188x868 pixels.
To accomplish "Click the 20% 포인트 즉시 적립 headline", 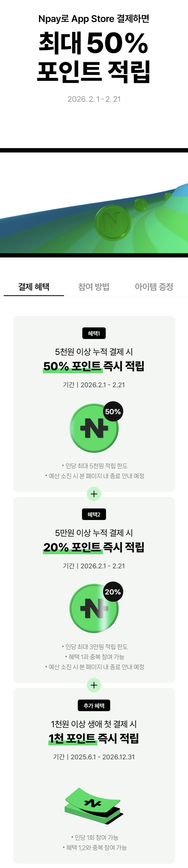I will (94, 547).
